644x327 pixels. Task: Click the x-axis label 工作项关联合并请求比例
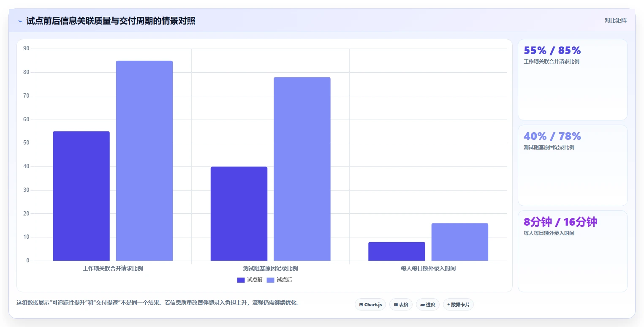[113, 268]
